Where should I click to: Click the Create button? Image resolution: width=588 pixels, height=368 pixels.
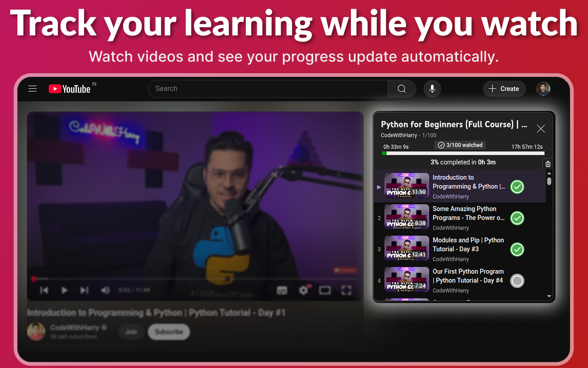(504, 89)
